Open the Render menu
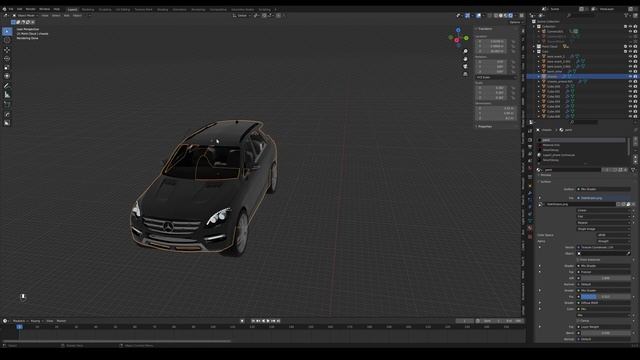 pos(31,9)
